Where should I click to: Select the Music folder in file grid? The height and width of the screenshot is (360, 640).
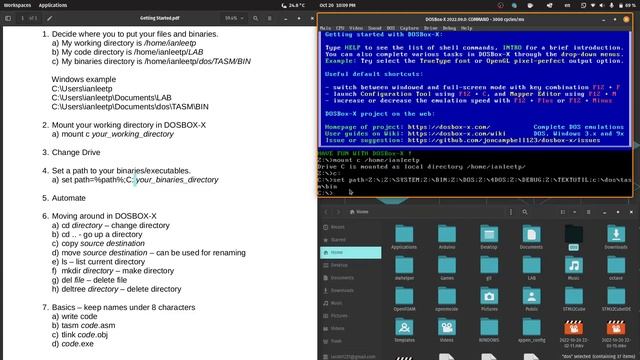(573, 265)
